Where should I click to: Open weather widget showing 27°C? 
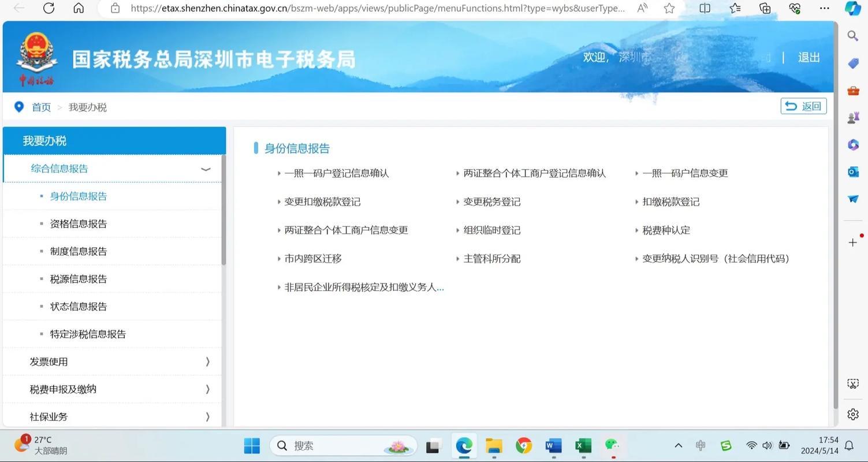point(42,445)
